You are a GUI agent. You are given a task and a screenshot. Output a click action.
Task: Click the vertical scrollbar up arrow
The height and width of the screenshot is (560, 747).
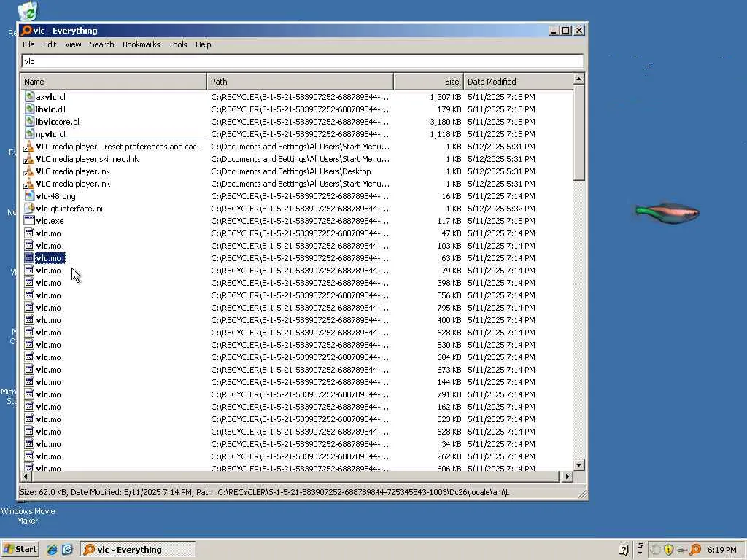pos(578,79)
